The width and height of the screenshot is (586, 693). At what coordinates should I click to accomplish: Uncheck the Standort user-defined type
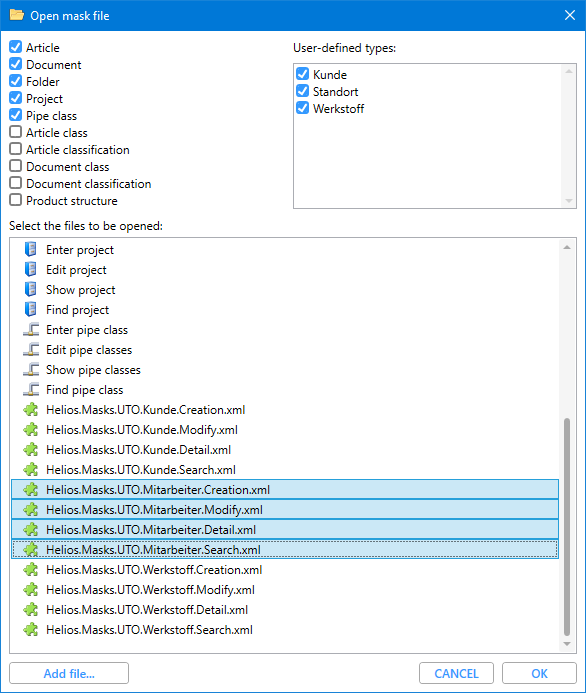tap(303, 91)
